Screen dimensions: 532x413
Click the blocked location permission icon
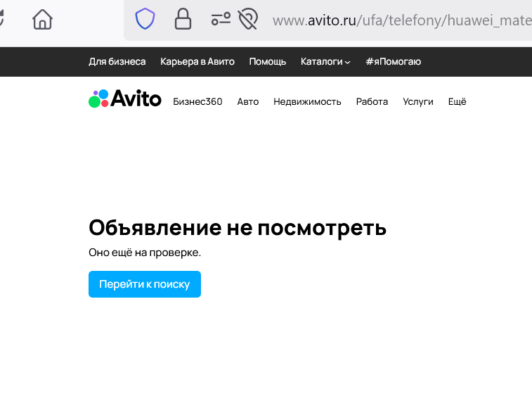(248, 19)
